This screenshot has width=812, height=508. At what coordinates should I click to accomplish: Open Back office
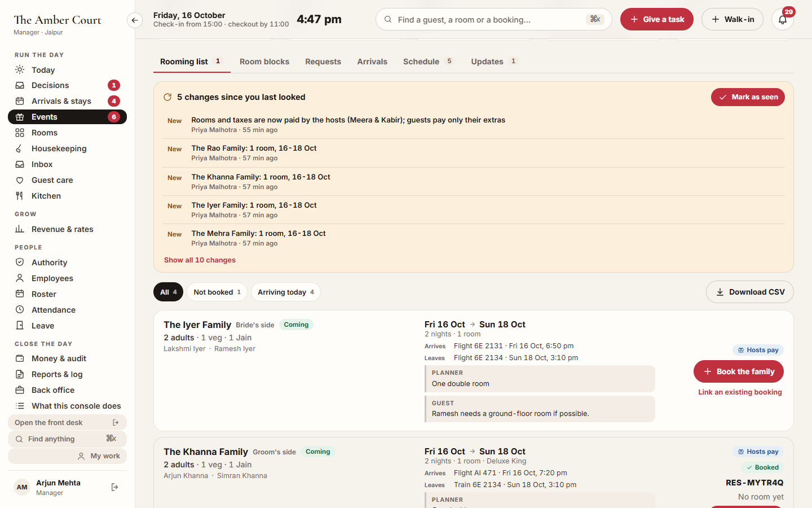pos(67,390)
